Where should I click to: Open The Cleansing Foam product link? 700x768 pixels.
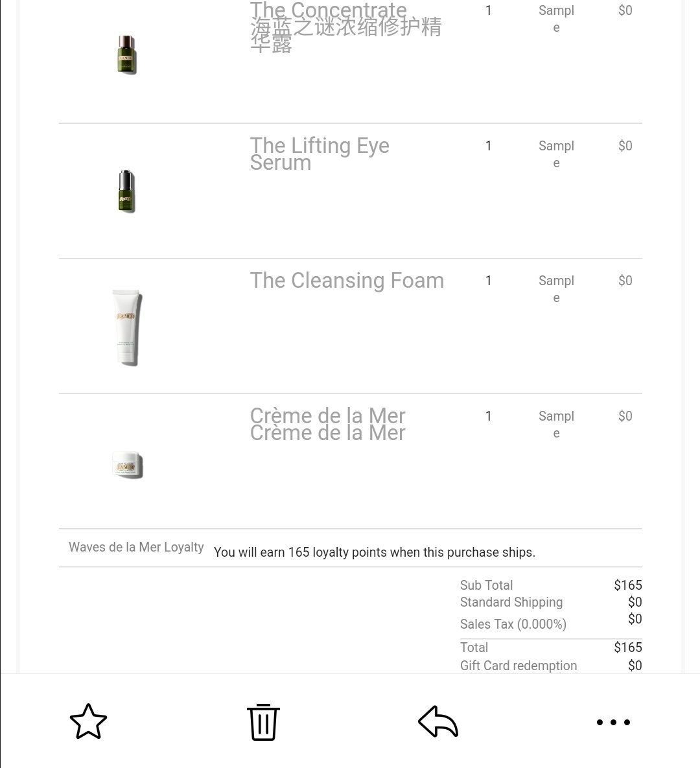(347, 281)
